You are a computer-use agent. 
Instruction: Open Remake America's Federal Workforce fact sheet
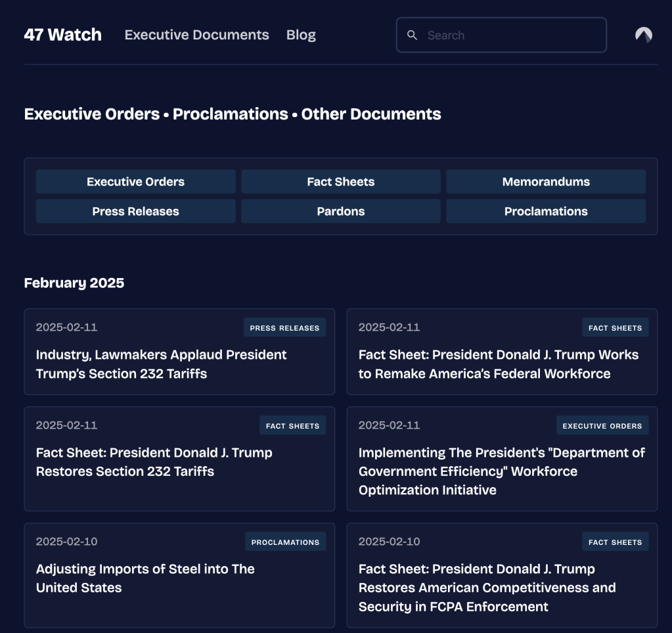coord(498,364)
